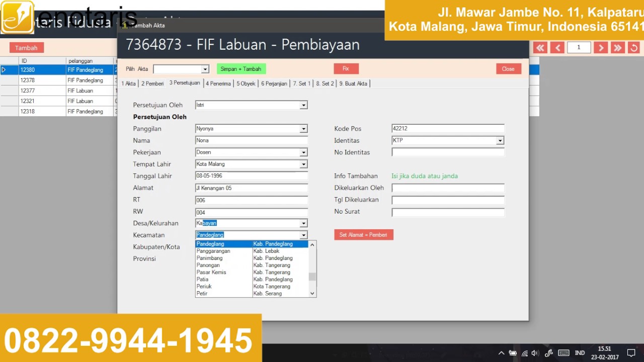Switch to the 8. Set 2 tab
Viewport: 644px width, 362px height.
[x=325, y=83]
